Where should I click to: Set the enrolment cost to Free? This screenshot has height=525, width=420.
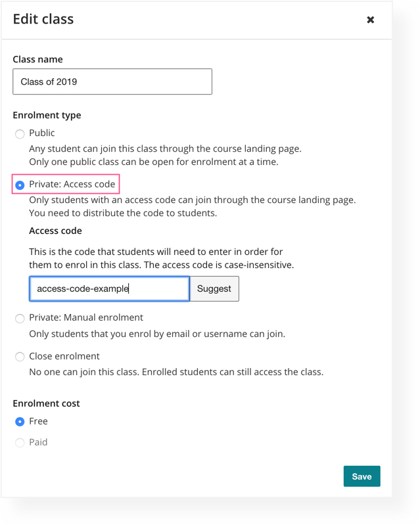click(20, 422)
